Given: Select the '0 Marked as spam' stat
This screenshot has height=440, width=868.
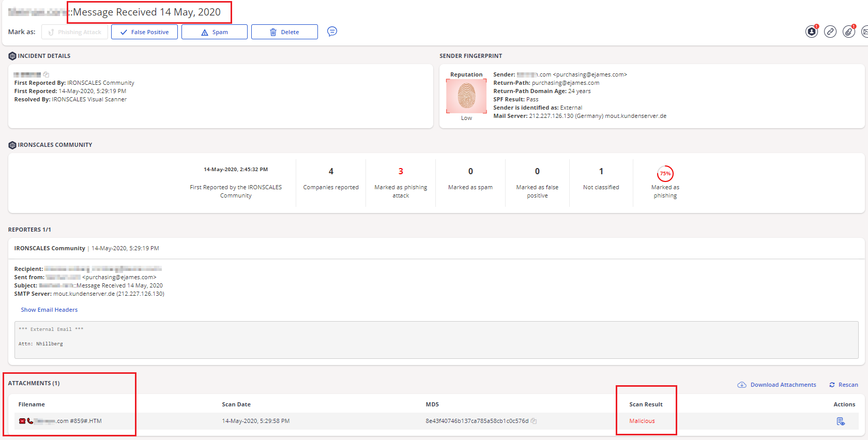Looking at the screenshot, I should point(470,179).
